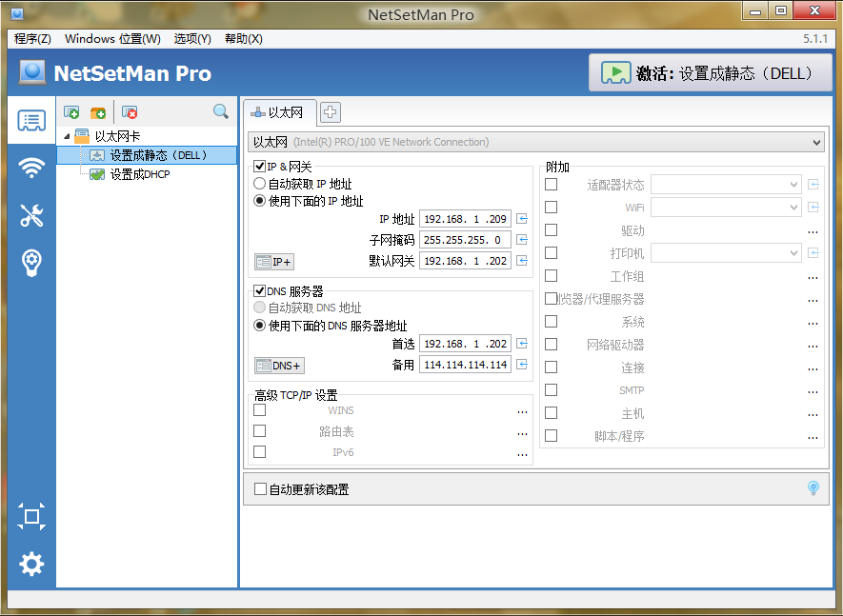Enable the 路由表 checkbox
843x616 pixels.
tap(260, 431)
